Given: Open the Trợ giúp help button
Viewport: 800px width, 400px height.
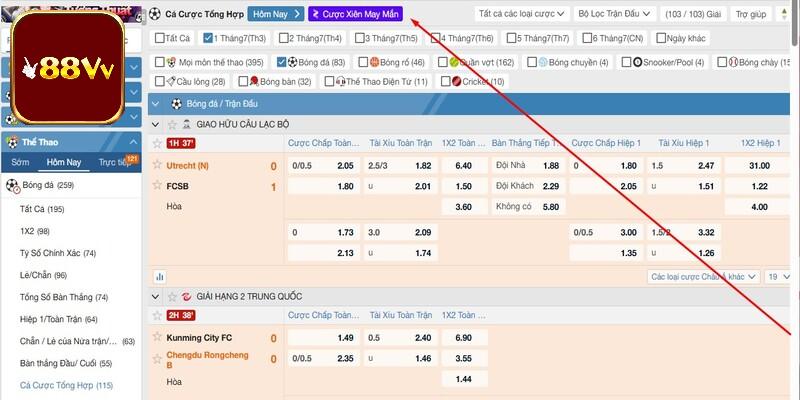Looking at the screenshot, I should coord(753,14).
